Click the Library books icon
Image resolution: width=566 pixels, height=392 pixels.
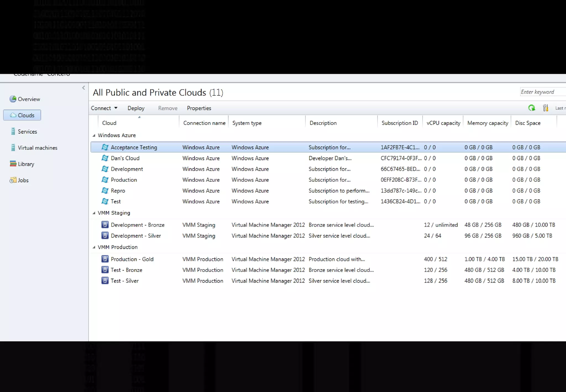point(13,164)
